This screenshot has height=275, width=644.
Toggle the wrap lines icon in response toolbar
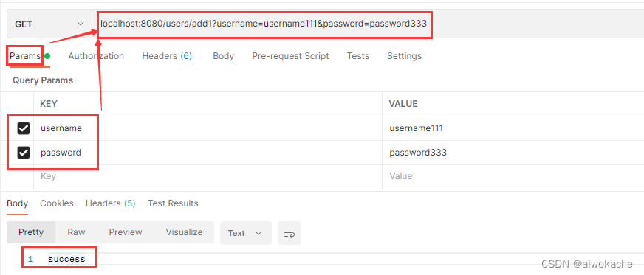(290, 233)
